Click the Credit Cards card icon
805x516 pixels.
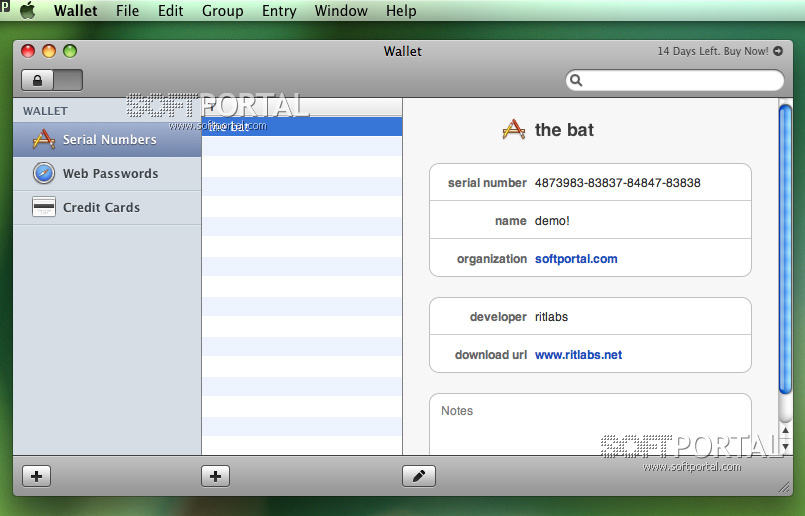[44, 207]
